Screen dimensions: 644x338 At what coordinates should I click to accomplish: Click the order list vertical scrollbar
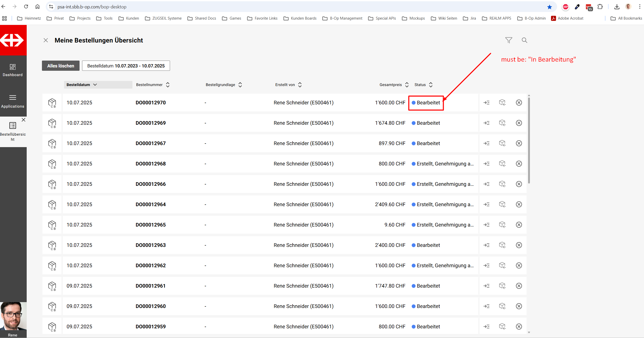pos(529,140)
